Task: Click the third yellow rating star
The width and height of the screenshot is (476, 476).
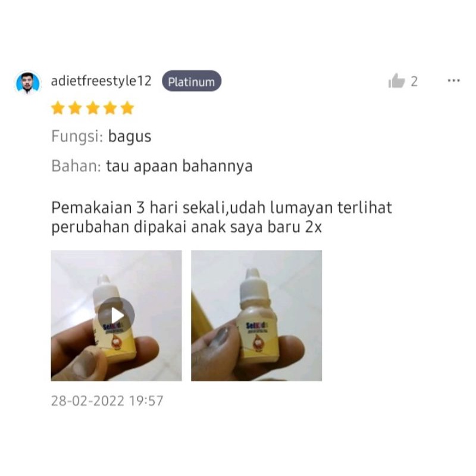Action: pos(93,108)
